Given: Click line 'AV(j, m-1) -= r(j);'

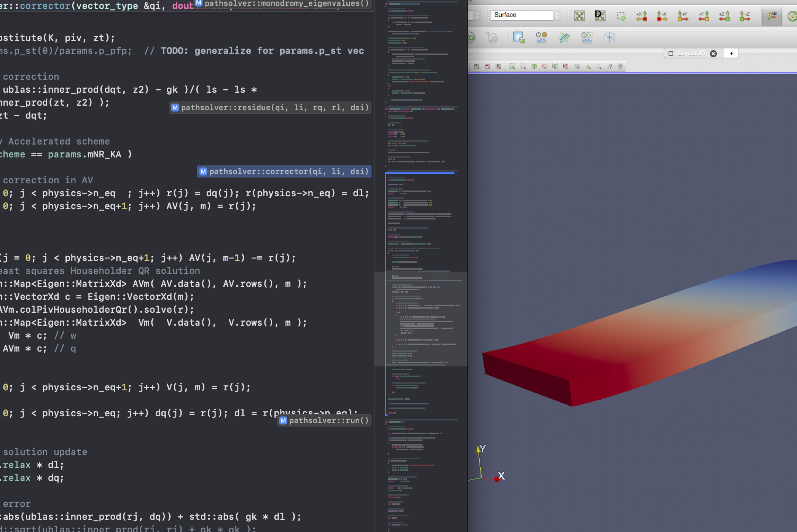Looking at the screenshot, I should click(242, 258).
